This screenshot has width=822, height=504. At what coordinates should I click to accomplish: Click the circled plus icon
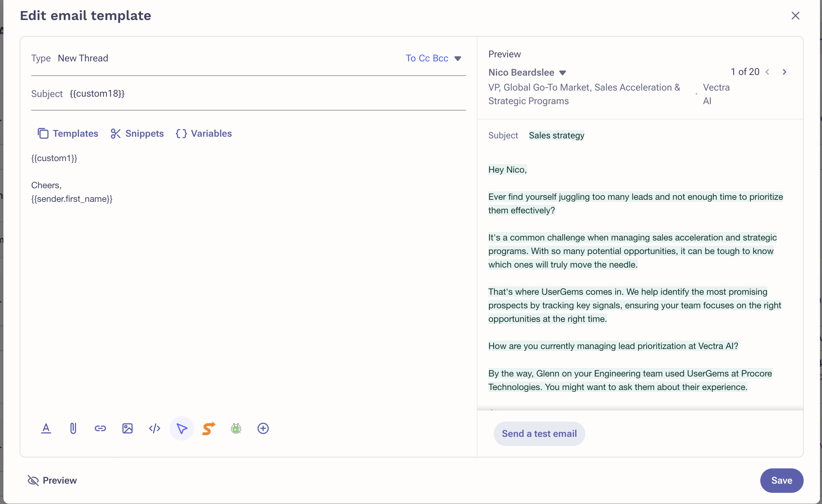click(x=263, y=428)
